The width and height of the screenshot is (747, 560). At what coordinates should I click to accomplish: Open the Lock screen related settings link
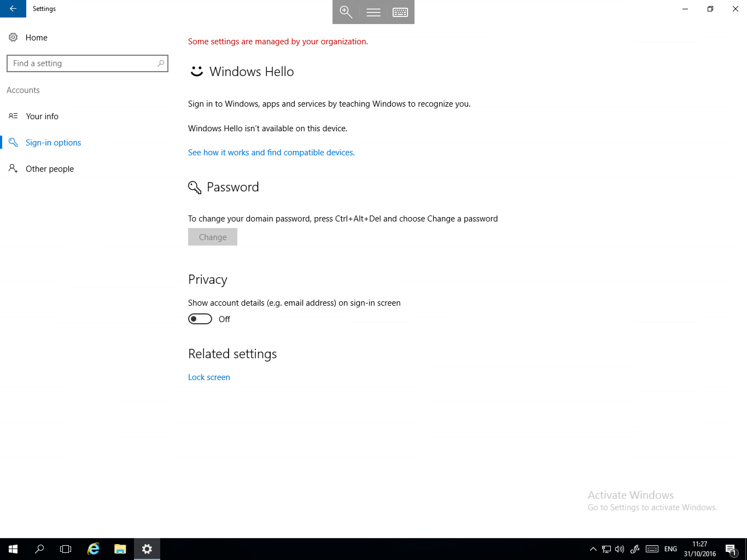pyautogui.click(x=209, y=377)
